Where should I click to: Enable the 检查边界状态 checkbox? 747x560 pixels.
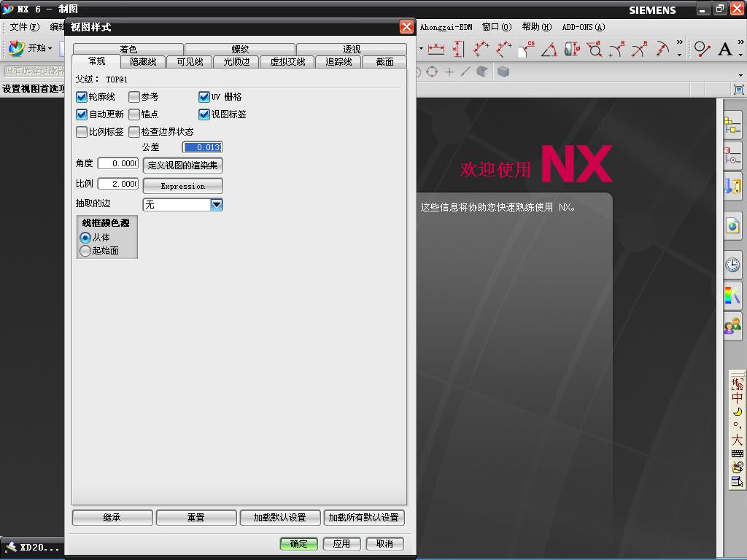click(134, 132)
